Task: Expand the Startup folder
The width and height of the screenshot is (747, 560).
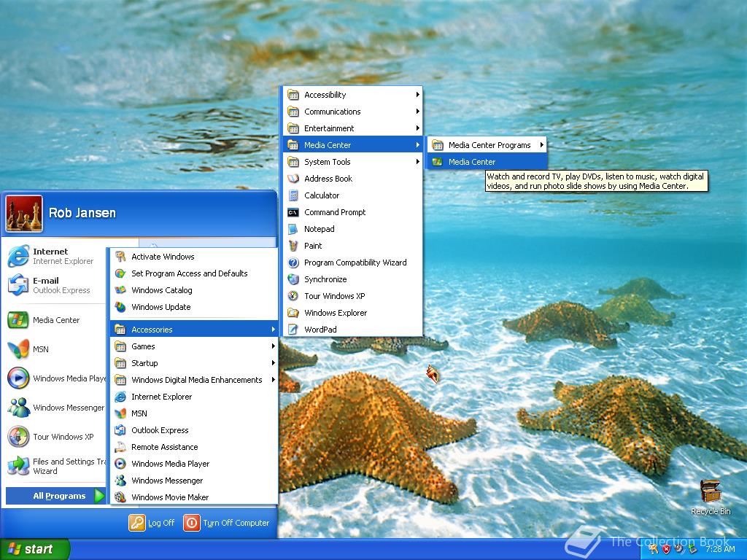Action: [x=194, y=363]
